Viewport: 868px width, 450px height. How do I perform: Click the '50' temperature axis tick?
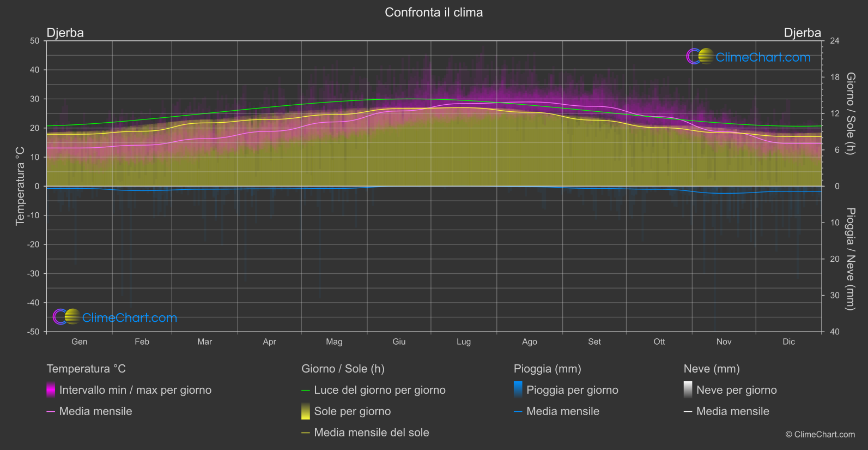click(x=35, y=41)
